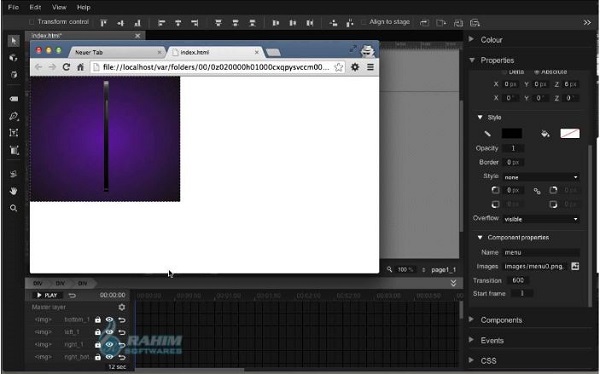Click the component Name field showing menu
The width and height of the screenshot is (600, 374).
point(541,252)
